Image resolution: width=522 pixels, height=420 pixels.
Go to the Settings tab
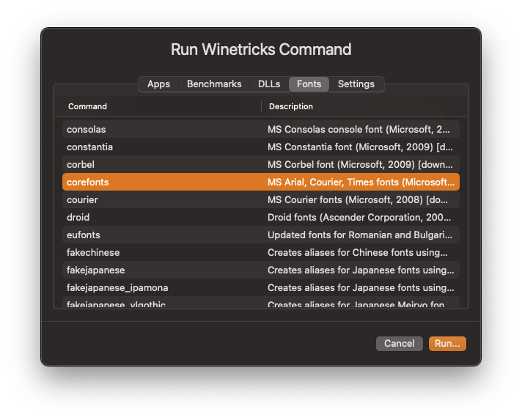356,84
